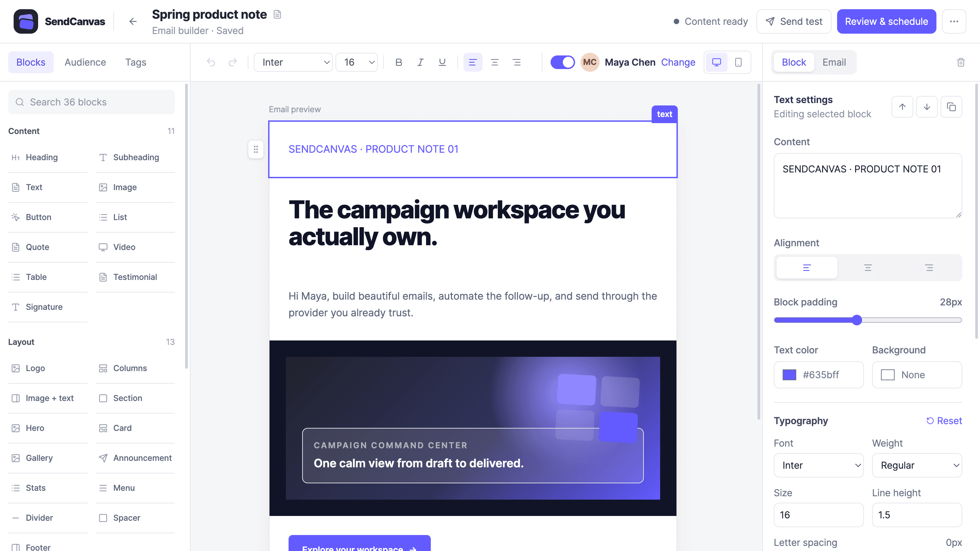This screenshot has width=980, height=551.
Task: Click the SendCanvas logo
Action: click(x=26, y=22)
